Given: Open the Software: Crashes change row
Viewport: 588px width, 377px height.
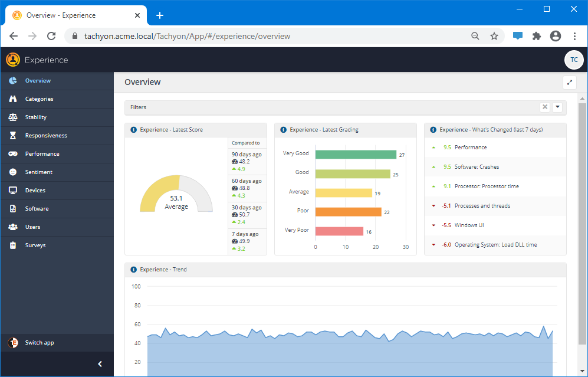Looking at the screenshot, I should [x=495, y=167].
